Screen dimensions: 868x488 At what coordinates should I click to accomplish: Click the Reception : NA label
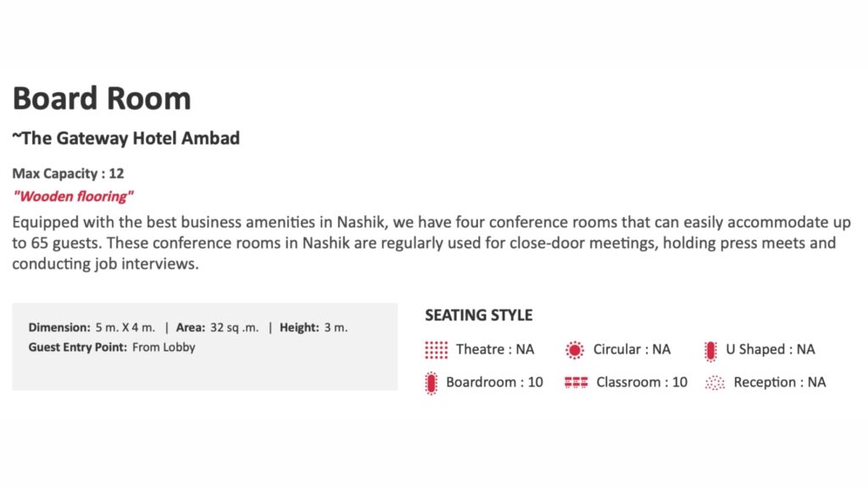779,382
